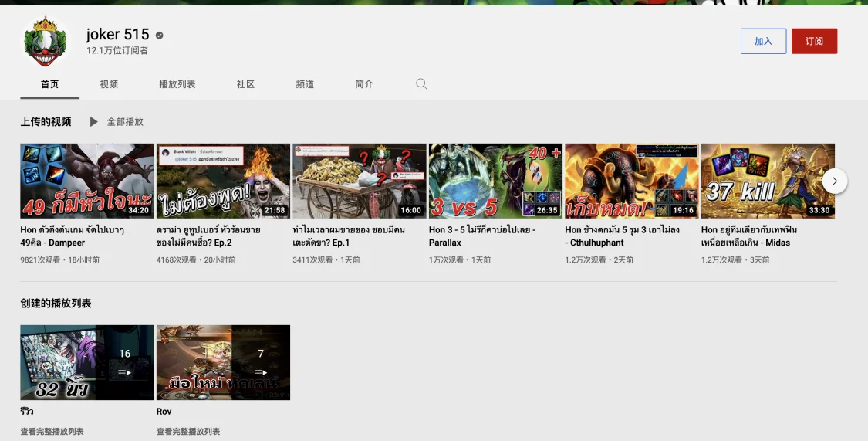The image size is (868, 441).
Task: Click the Rov playlist title
Action: pyautogui.click(x=164, y=412)
